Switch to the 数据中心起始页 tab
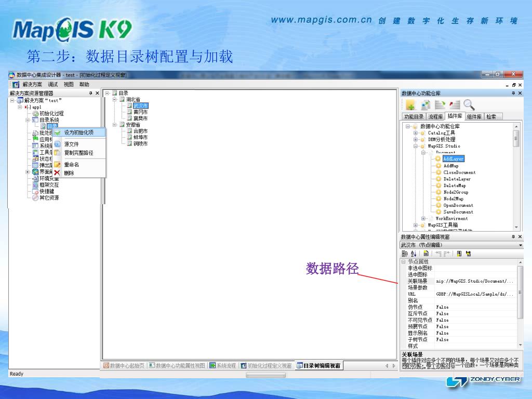The width and height of the screenshot is (532, 399). click(124, 365)
